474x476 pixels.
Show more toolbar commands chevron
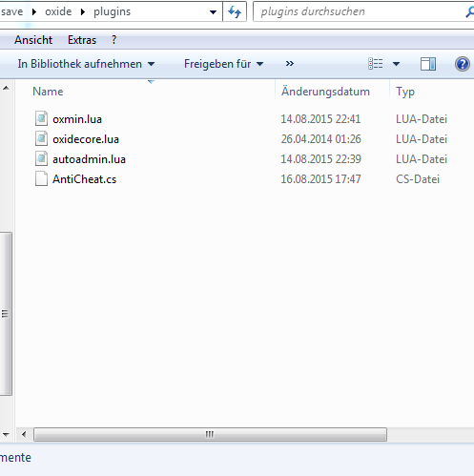(289, 64)
